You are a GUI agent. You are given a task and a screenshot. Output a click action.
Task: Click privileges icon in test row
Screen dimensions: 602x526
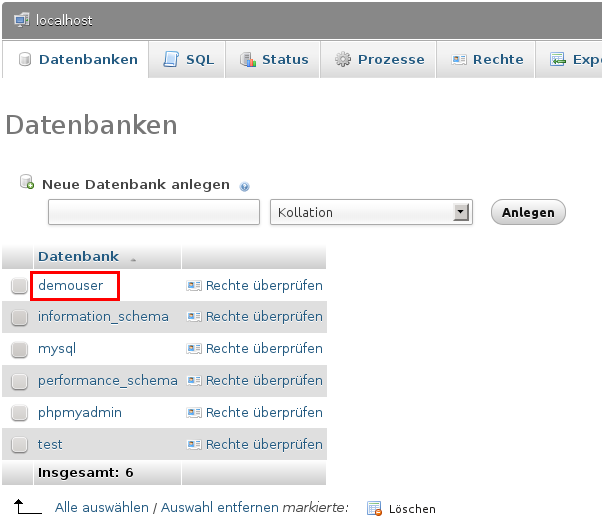tap(194, 444)
